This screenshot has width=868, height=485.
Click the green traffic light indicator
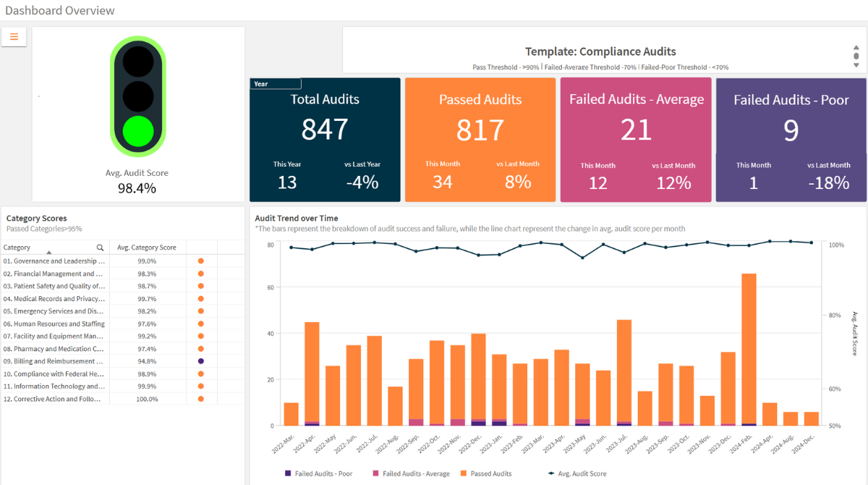point(137,131)
